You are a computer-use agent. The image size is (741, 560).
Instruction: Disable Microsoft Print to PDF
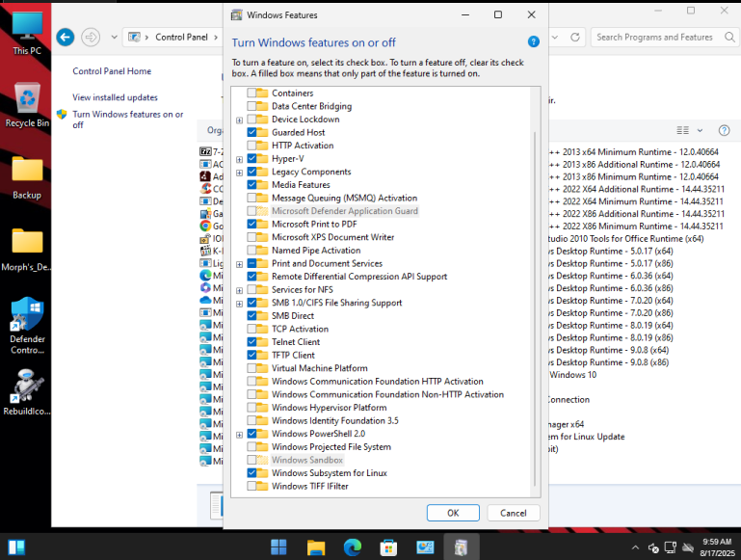pyautogui.click(x=251, y=224)
